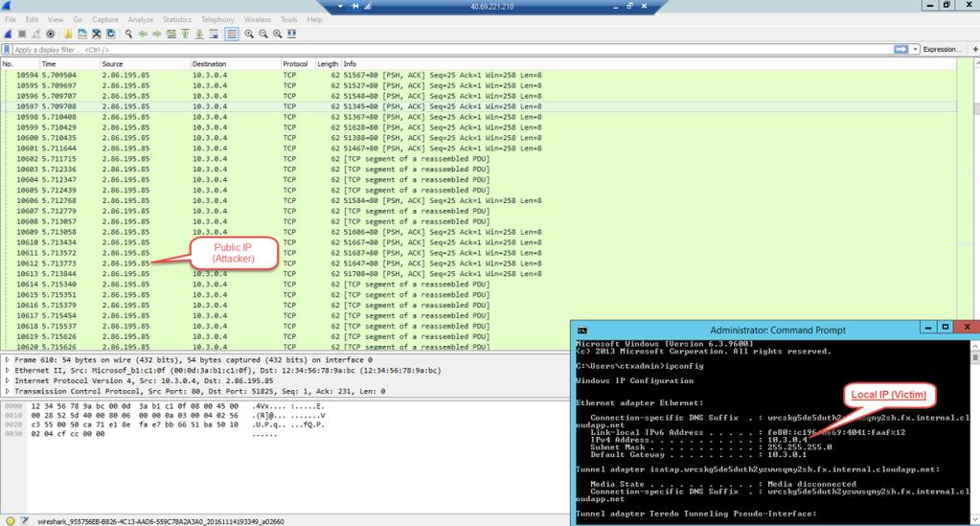Zoom out the main window text
Screen dimensions: 980x526
[x=263, y=34]
